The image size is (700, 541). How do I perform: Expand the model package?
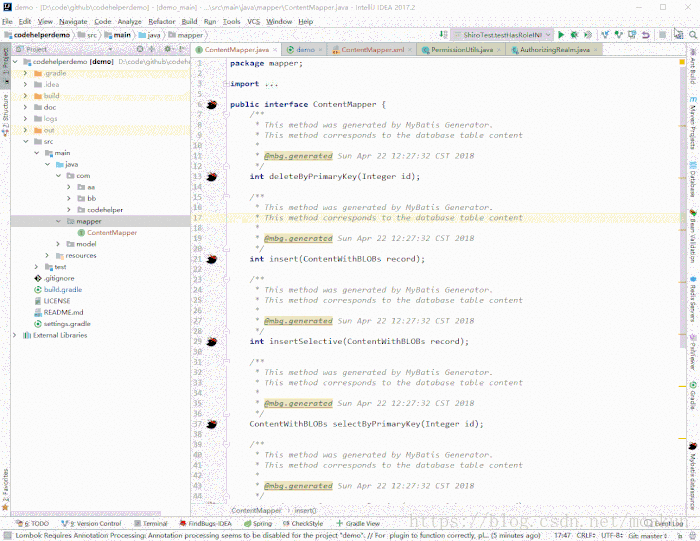click(58, 244)
